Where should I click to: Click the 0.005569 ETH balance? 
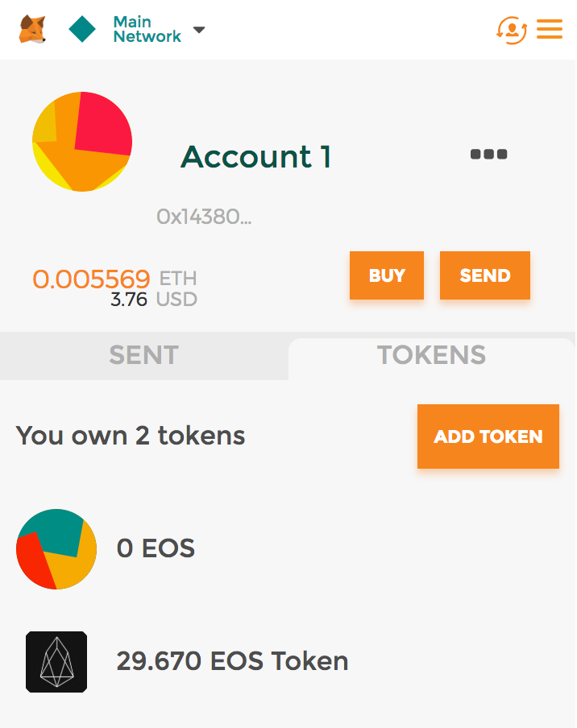(x=91, y=279)
